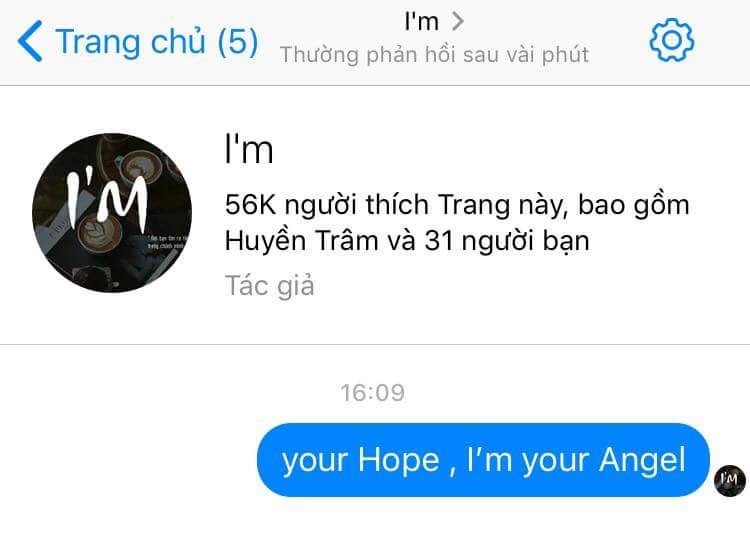Expand chevron next to I'm title
This screenshot has height=535, width=750.
pos(458,21)
